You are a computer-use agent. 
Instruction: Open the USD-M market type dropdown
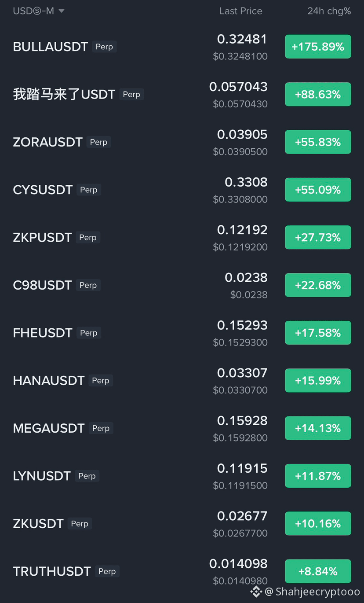tap(39, 11)
